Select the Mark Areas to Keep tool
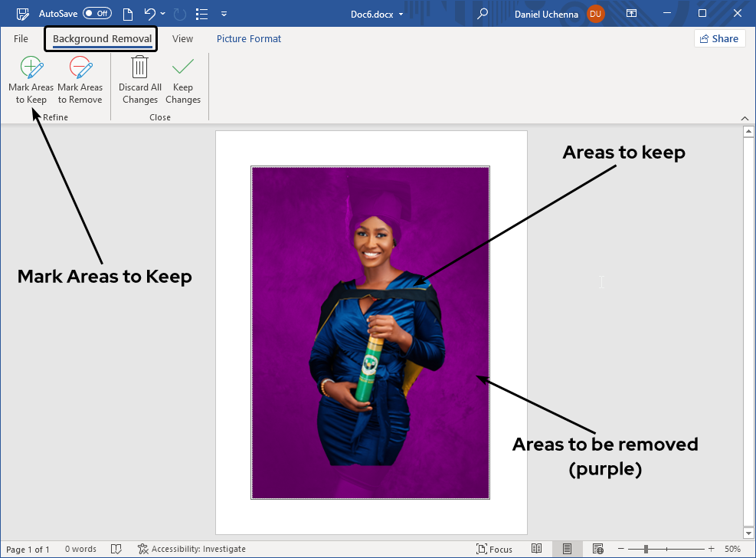 tap(31, 80)
